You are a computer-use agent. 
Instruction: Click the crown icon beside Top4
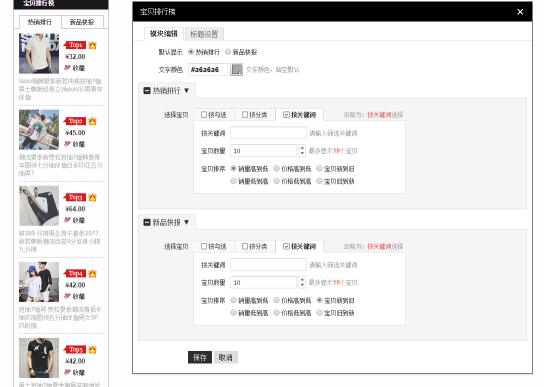click(x=92, y=274)
